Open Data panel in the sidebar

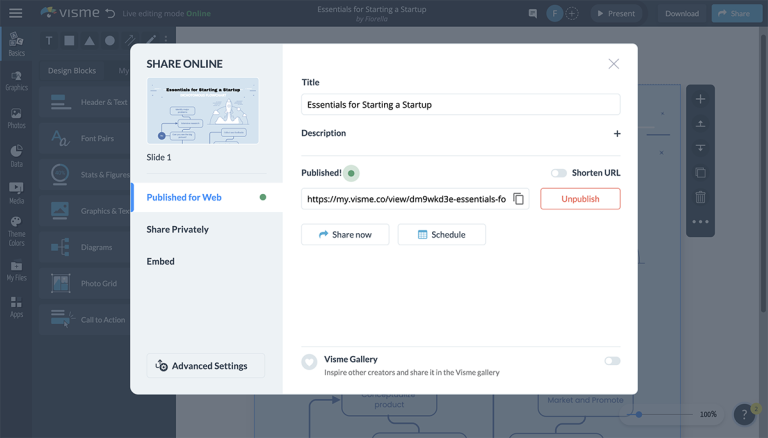tap(16, 155)
